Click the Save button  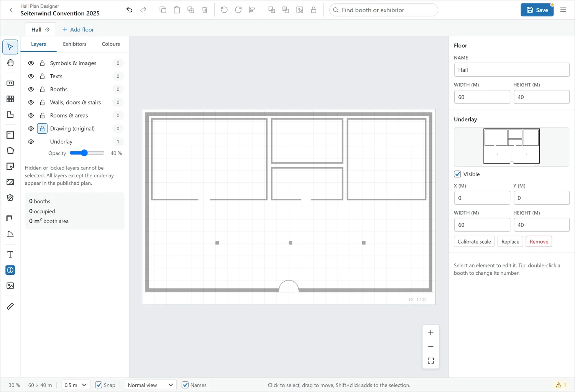pos(537,10)
